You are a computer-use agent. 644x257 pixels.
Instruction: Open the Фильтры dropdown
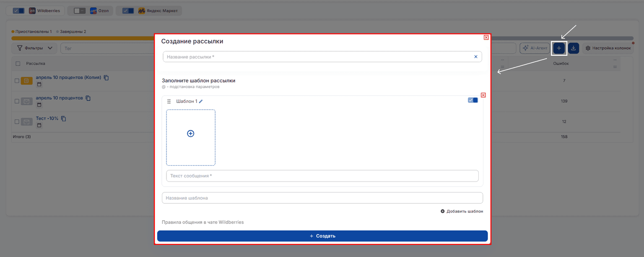pos(35,48)
